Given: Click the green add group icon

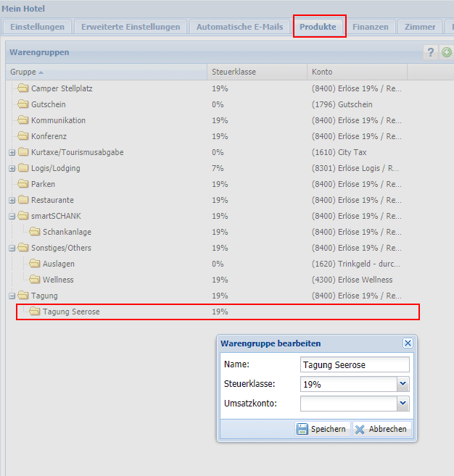Looking at the screenshot, I should 447,52.
